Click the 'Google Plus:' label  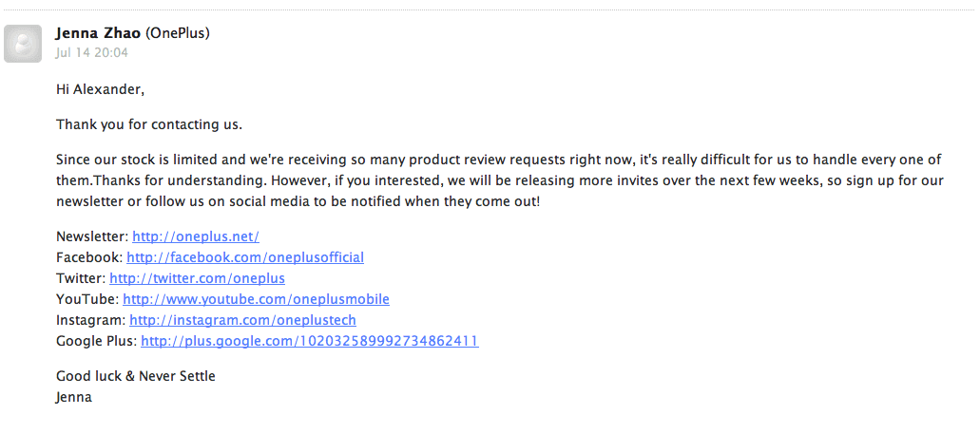pos(97,341)
